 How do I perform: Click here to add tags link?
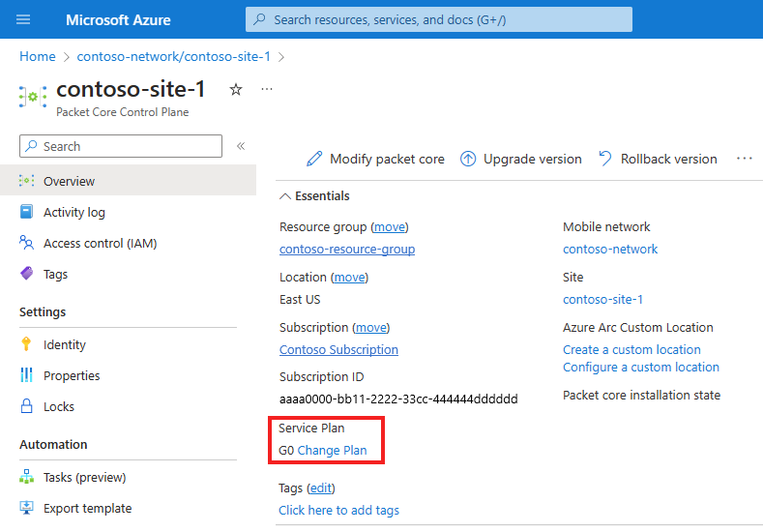point(338,511)
